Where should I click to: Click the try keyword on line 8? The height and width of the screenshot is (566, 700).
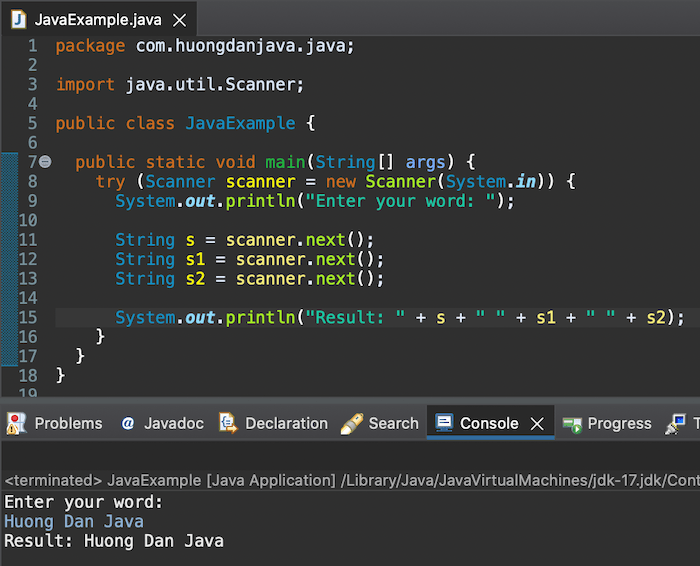110,182
